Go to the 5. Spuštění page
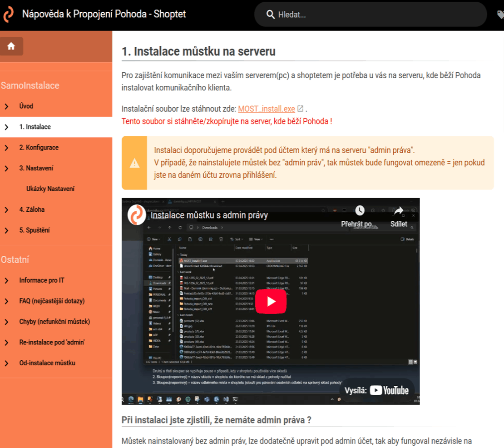 pyautogui.click(x=35, y=230)
